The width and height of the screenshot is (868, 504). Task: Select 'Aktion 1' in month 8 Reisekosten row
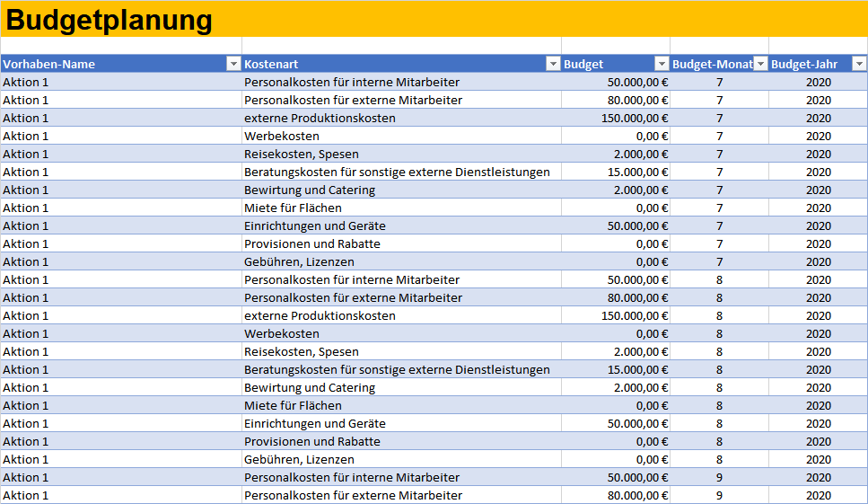[121, 352]
